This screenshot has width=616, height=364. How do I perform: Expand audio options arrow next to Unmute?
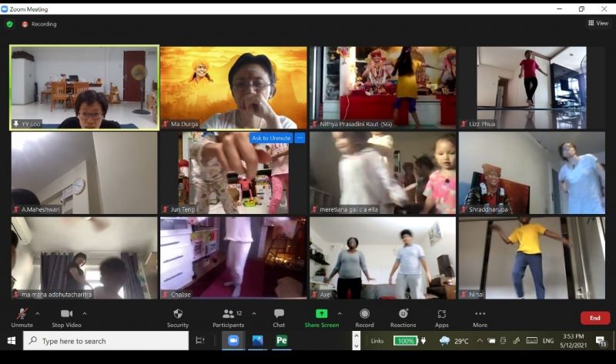coord(38,313)
